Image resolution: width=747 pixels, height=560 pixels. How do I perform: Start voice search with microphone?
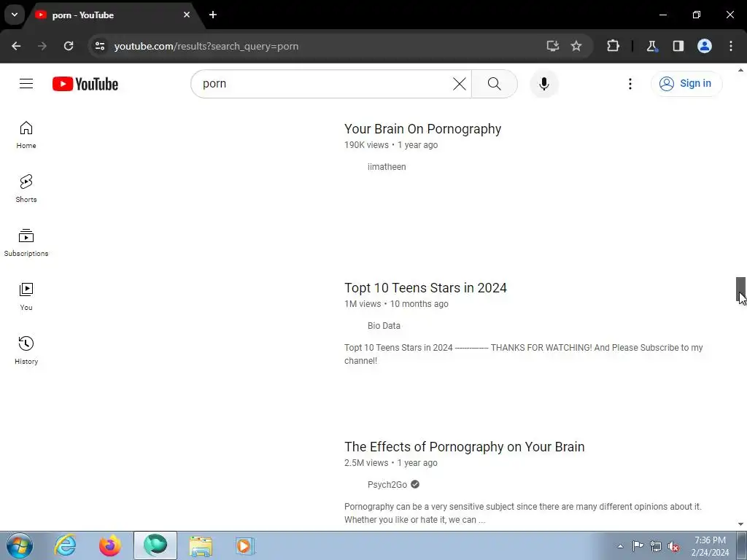pos(543,84)
